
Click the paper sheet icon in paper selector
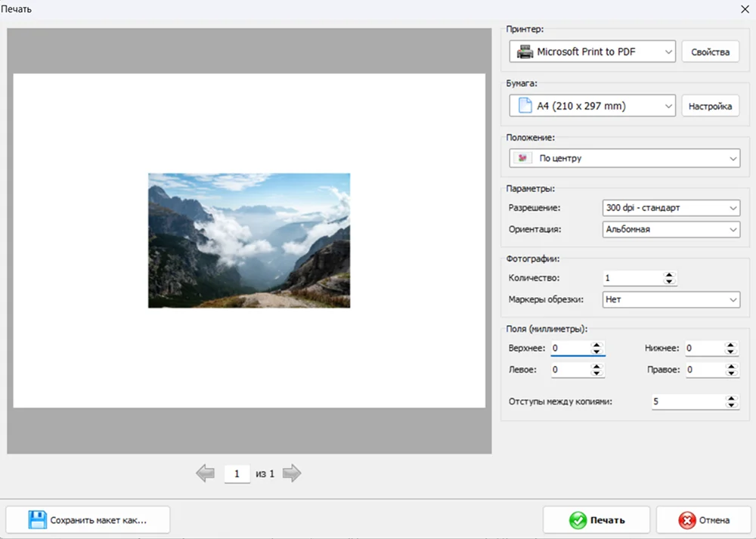[x=525, y=106]
